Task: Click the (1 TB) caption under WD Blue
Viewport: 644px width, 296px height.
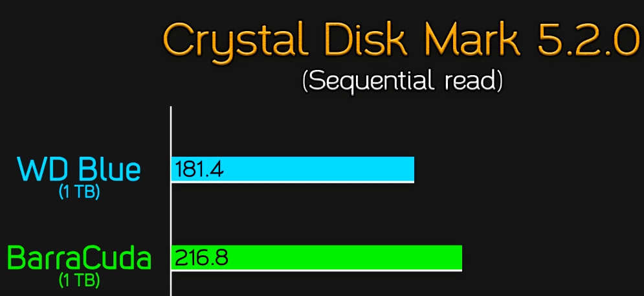Action: (79, 192)
